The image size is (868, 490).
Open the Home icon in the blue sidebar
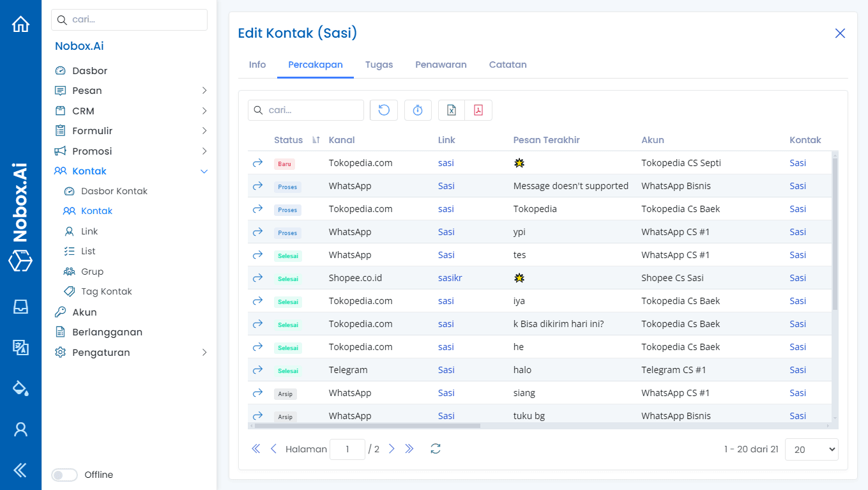point(20,23)
